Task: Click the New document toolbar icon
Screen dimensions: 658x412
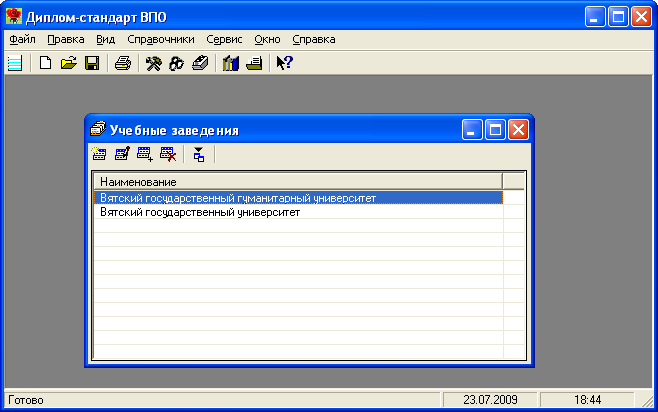Action: (45, 64)
